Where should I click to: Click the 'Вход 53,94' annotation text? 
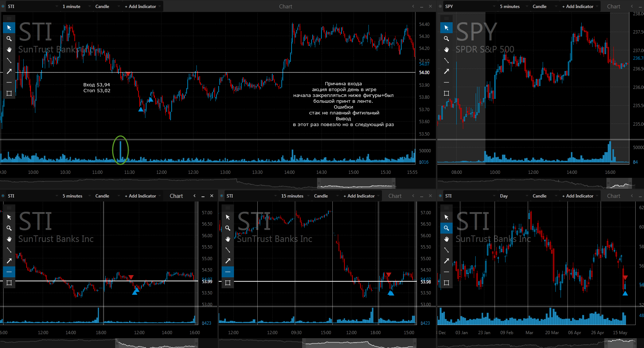pos(97,85)
